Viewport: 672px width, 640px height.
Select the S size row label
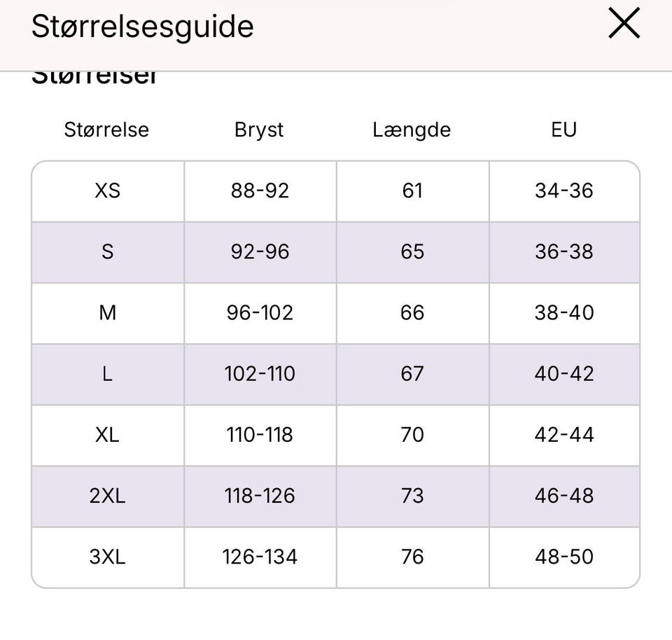coord(107,251)
